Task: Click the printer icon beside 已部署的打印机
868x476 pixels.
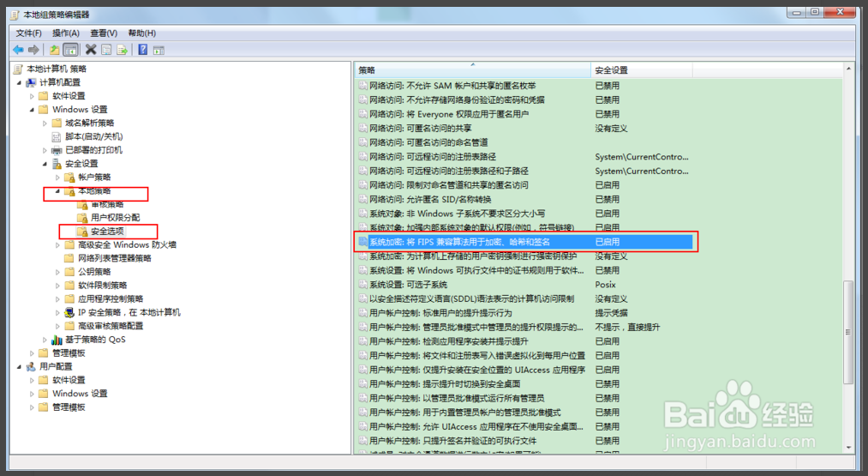Action: point(57,150)
